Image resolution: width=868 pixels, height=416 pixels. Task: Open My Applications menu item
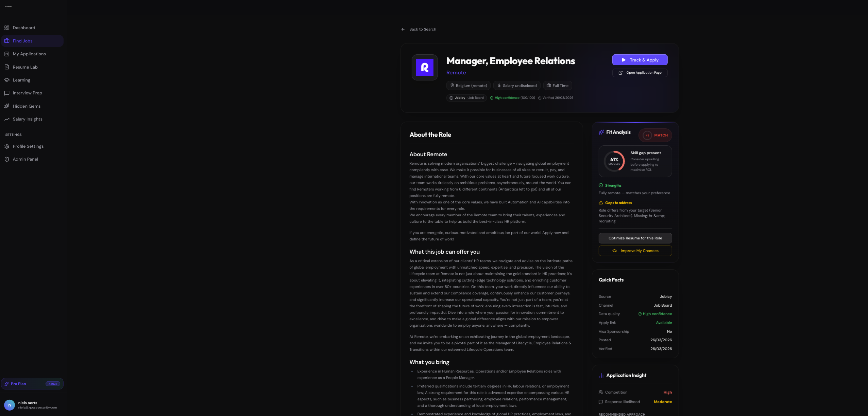pyautogui.click(x=29, y=54)
